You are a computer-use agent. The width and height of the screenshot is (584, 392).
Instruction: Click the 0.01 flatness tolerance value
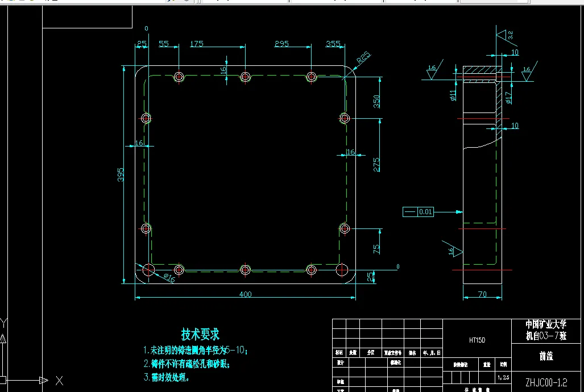(x=425, y=212)
